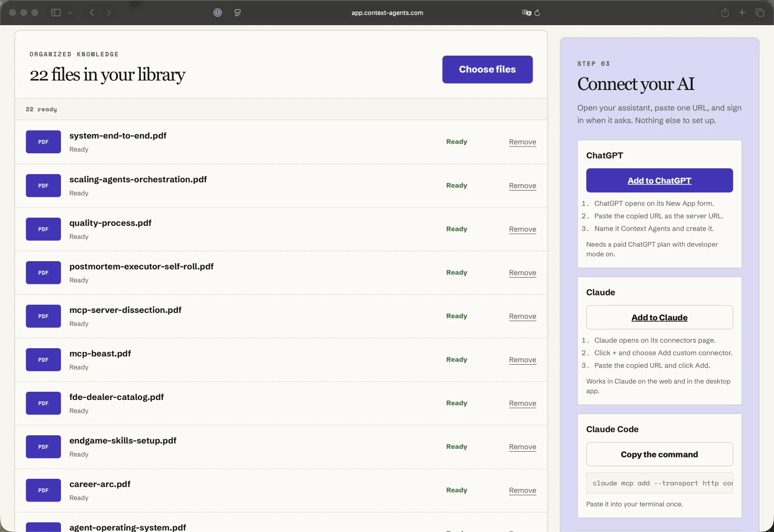Remove endgame-skills-setup.pdf
Viewport: 774px width, 532px height.
click(x=522, y=447)
